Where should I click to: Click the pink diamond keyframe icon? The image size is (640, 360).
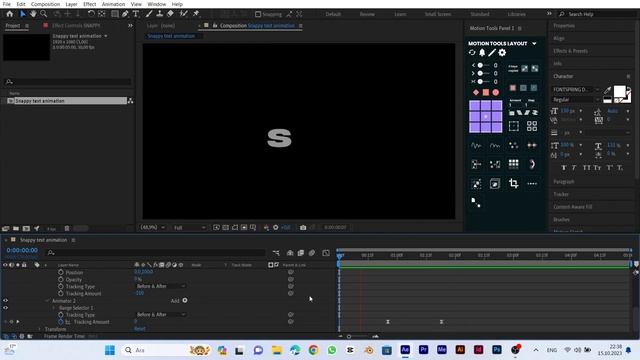pos(476,93)
